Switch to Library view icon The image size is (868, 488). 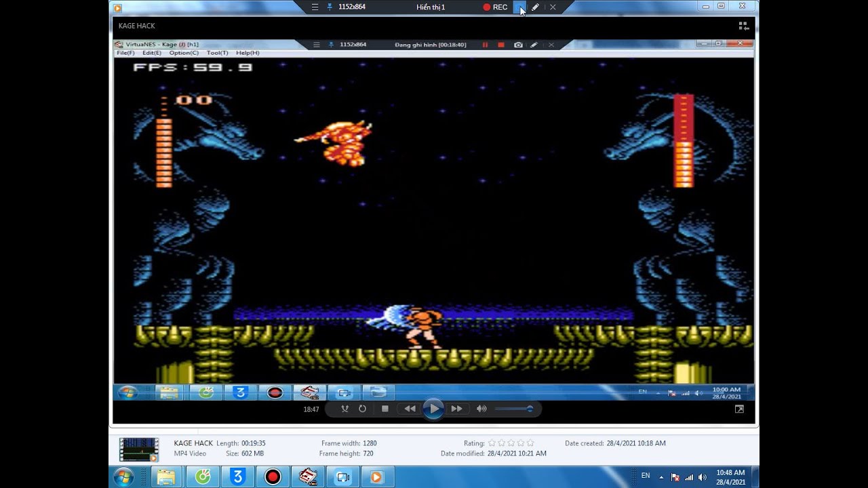pyautogui.click(x=743, y=26)
